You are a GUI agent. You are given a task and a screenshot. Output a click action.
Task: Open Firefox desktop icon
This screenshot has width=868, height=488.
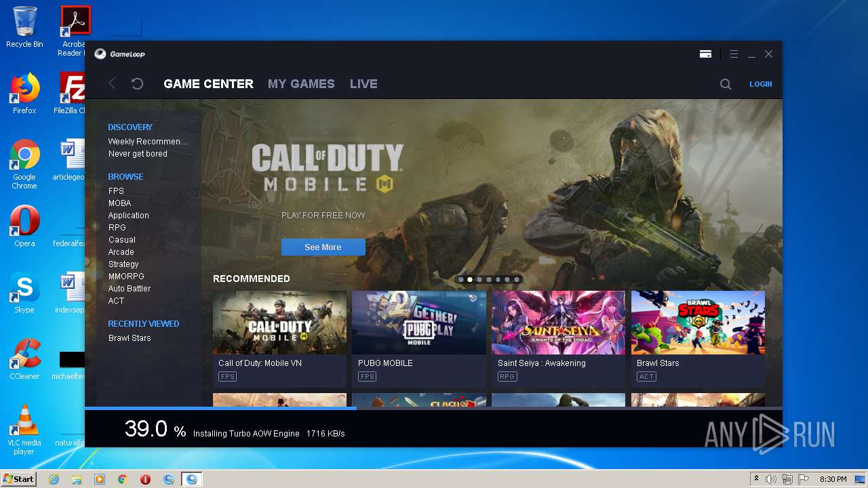pos(24,94)
